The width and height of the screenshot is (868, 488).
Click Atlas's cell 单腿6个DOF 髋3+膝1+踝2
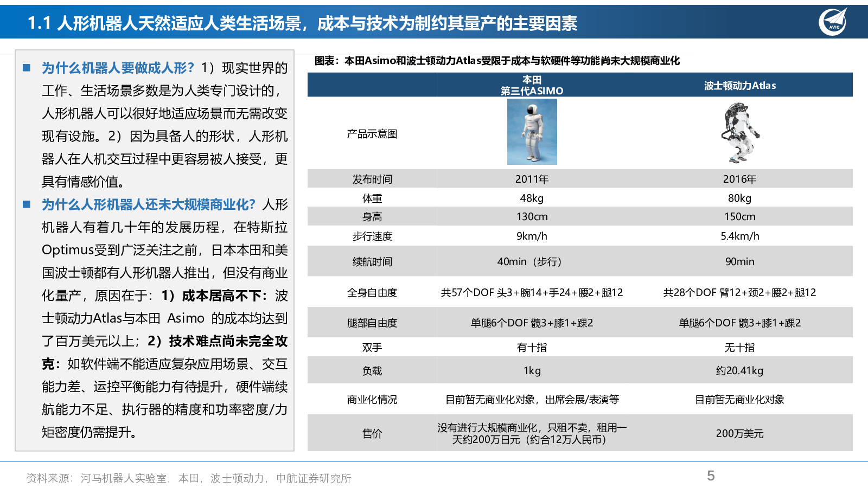(740, 323)
